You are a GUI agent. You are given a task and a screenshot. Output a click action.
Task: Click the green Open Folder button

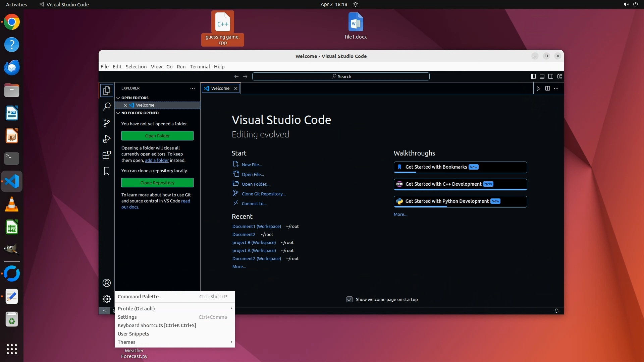point(157,136)
